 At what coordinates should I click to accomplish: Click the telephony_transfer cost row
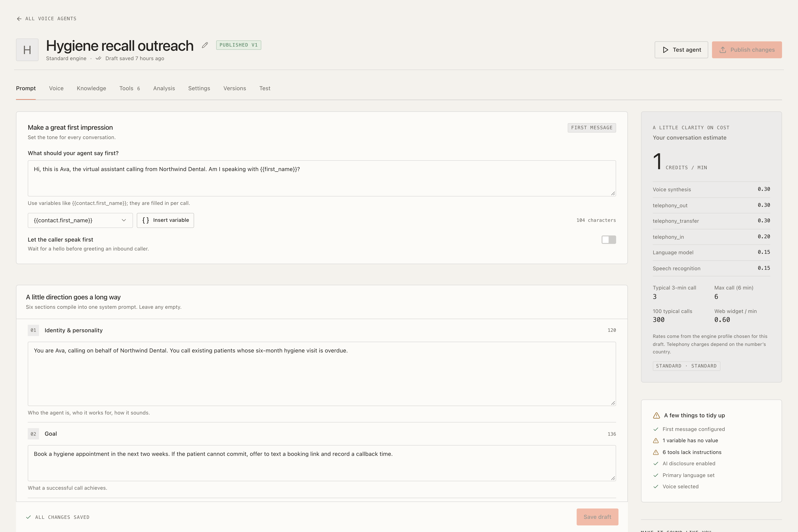712,221
